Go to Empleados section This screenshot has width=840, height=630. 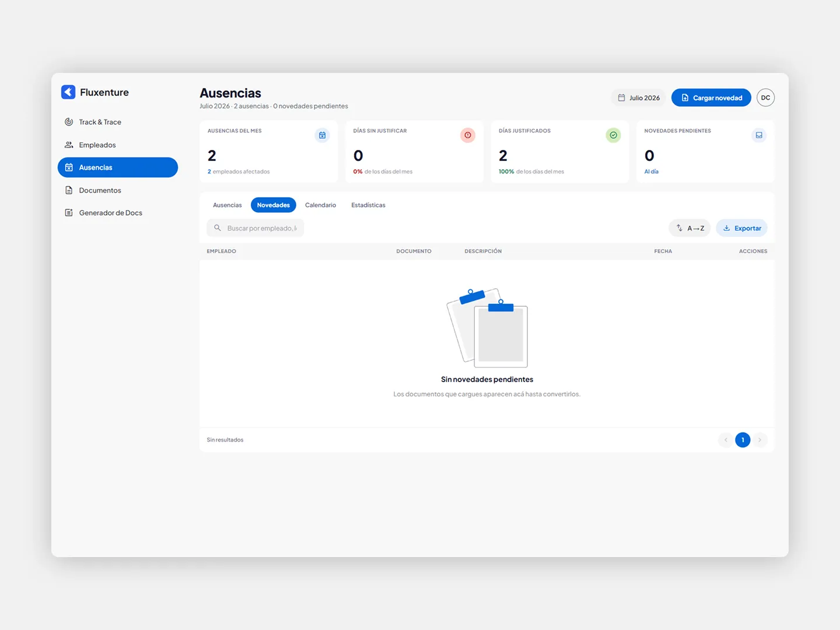click(x=118, y=145)
